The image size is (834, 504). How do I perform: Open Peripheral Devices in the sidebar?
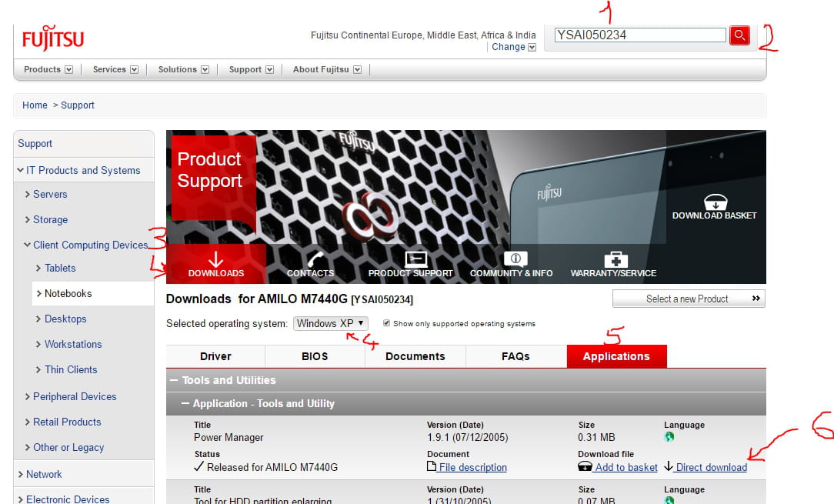(75, 396)
